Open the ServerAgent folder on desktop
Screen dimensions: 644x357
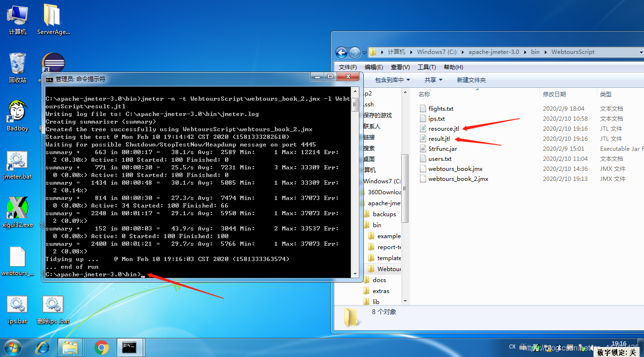[53, 19]
